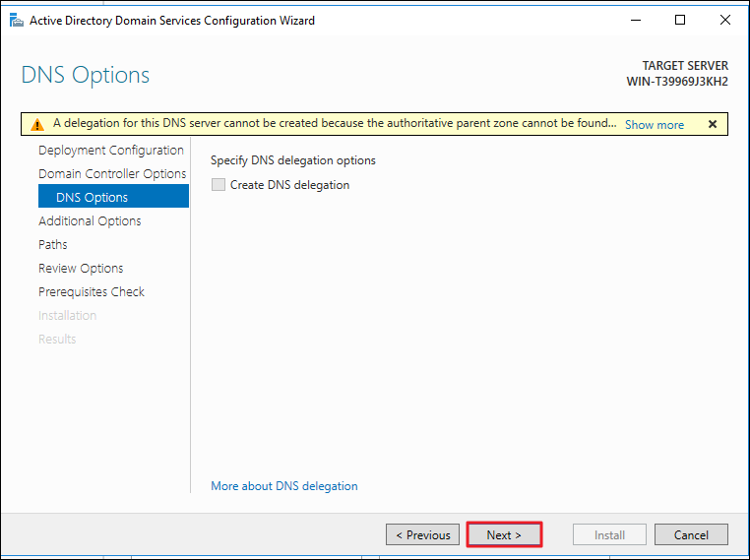Click the Next button

(504, 534)
